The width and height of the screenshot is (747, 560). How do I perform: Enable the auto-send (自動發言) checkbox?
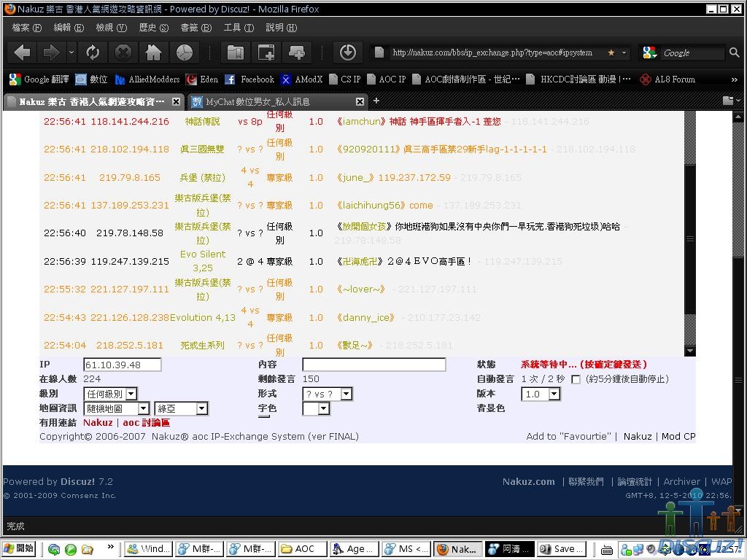[576, 379]
